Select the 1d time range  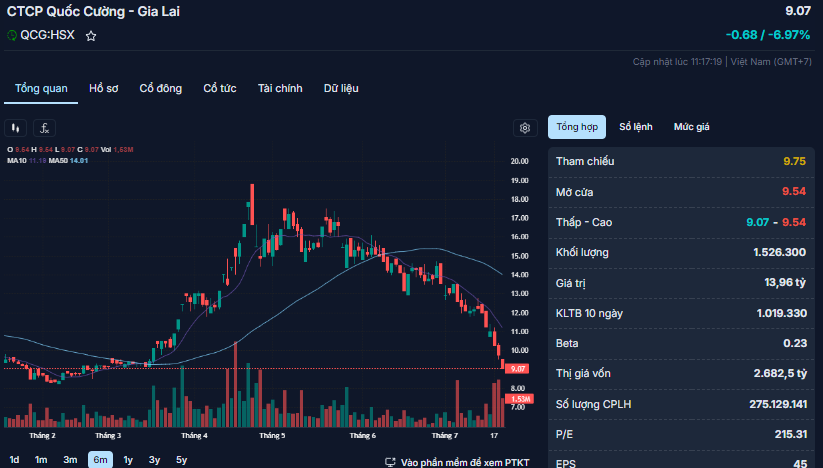click(x=14, y=460)
